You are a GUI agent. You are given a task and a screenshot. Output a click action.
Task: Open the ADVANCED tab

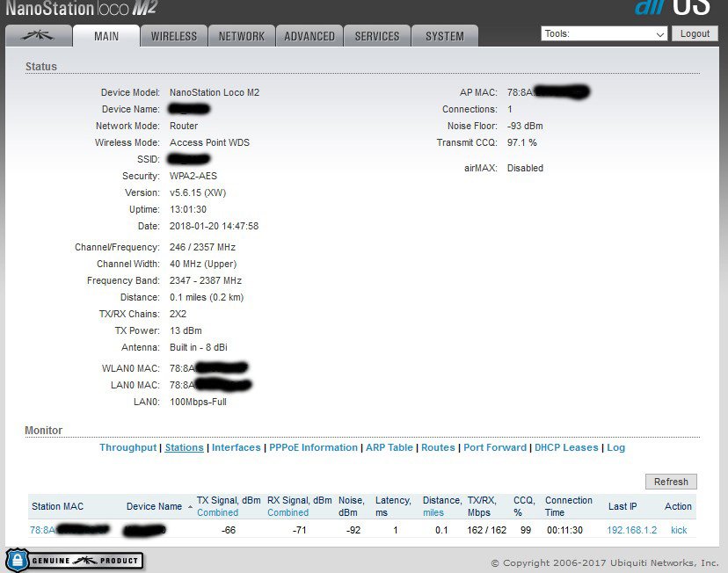[309, 36]
